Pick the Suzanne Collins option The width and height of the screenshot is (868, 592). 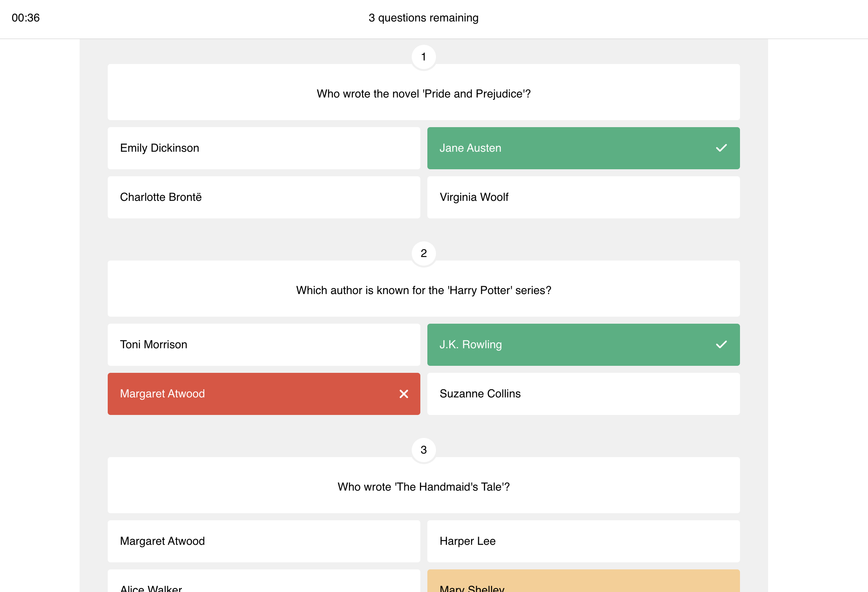click(x=583, y=394)
